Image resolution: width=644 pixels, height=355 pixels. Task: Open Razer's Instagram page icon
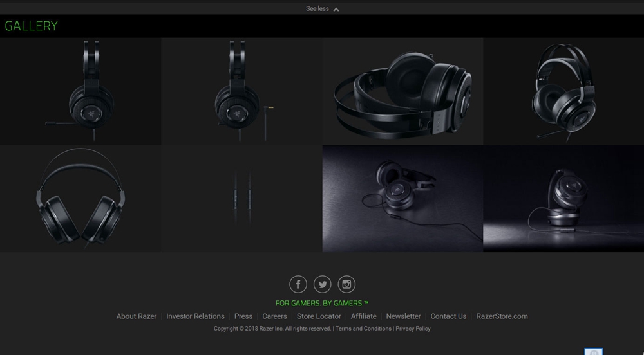coord(346,284)
